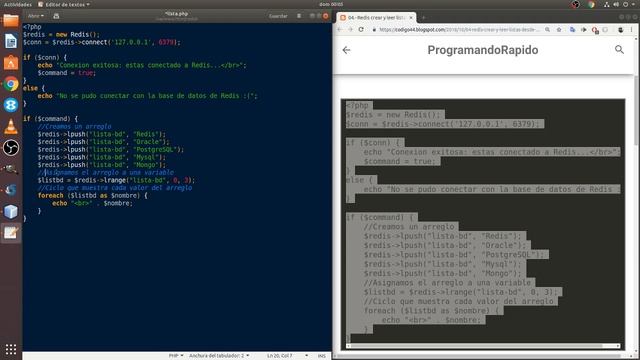This screenshot has height=360, width=640.
Task: Bookmark this page with star icon
Action: click(x=559, y=30)
